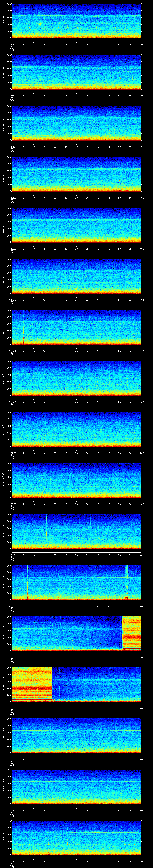Select the spectrogram panel starting at 14:14:00
The image size is (153, 868).
coord(77,21)
